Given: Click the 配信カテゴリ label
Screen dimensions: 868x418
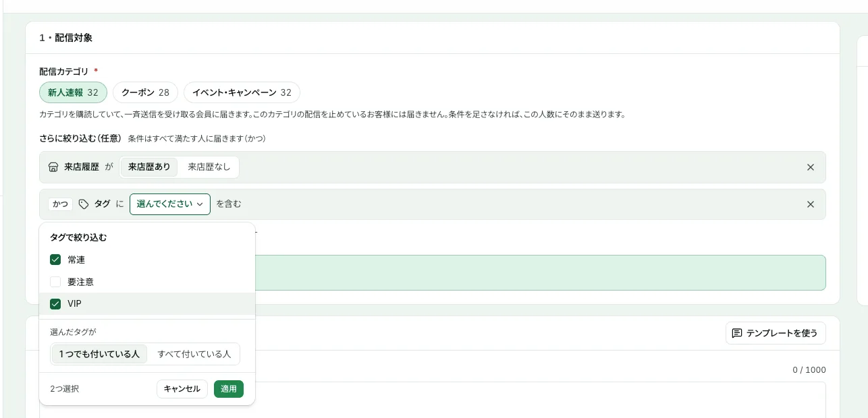Looking at the screenshot, I should [63, 71].
